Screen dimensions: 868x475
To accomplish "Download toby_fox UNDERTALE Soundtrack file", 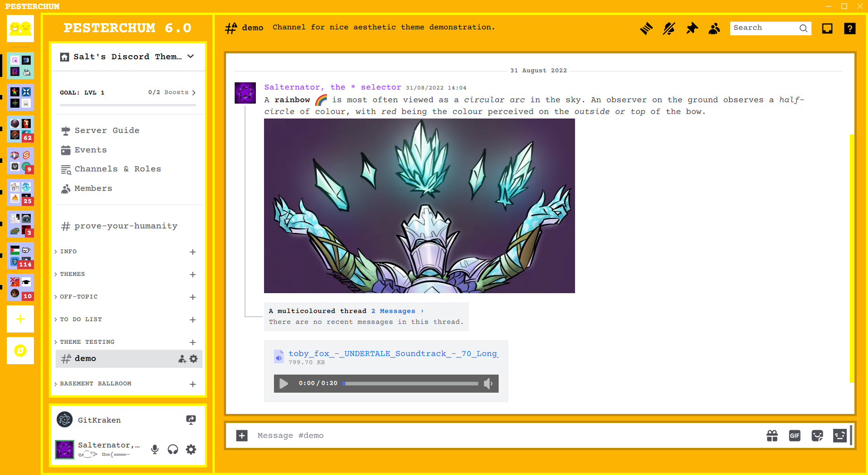I will pyautogui.click(x=393, y=353).
